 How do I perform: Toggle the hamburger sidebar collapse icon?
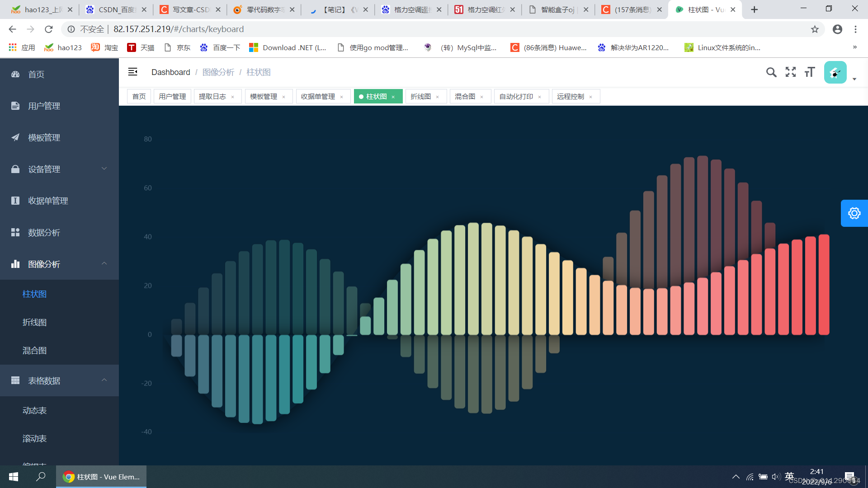(x=132, y=72)
